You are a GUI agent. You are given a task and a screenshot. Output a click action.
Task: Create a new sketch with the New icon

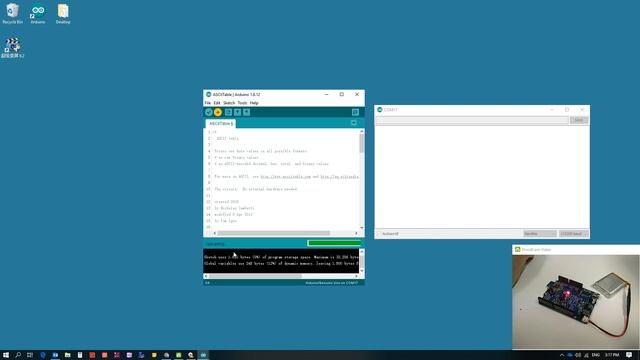tap(228, 112)
